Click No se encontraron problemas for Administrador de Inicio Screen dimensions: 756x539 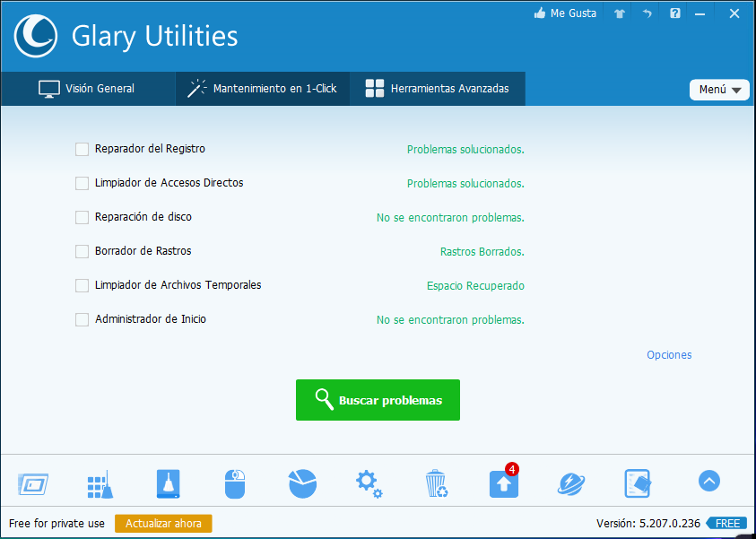[x=450, y=320]
